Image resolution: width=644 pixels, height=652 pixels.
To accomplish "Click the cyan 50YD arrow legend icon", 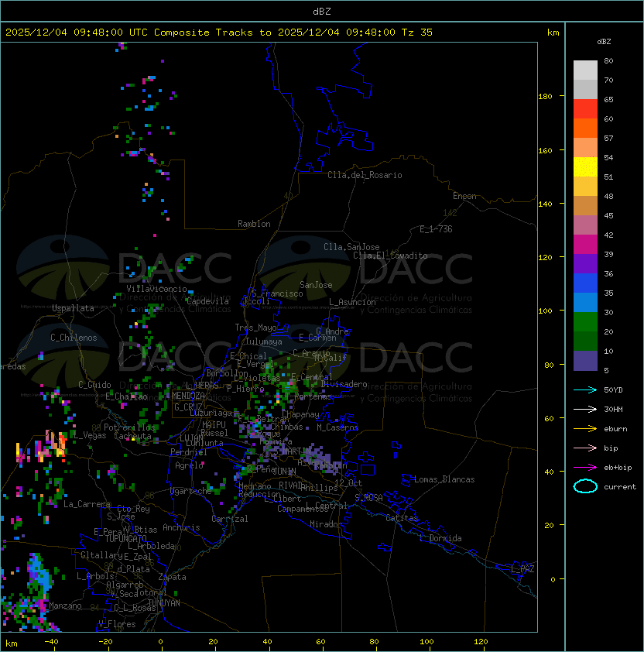I will point(585,390).
